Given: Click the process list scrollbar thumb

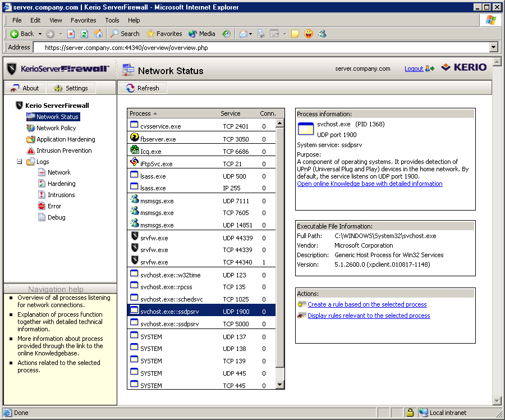Looking at the screenshot, I should (x=280, y=248).
